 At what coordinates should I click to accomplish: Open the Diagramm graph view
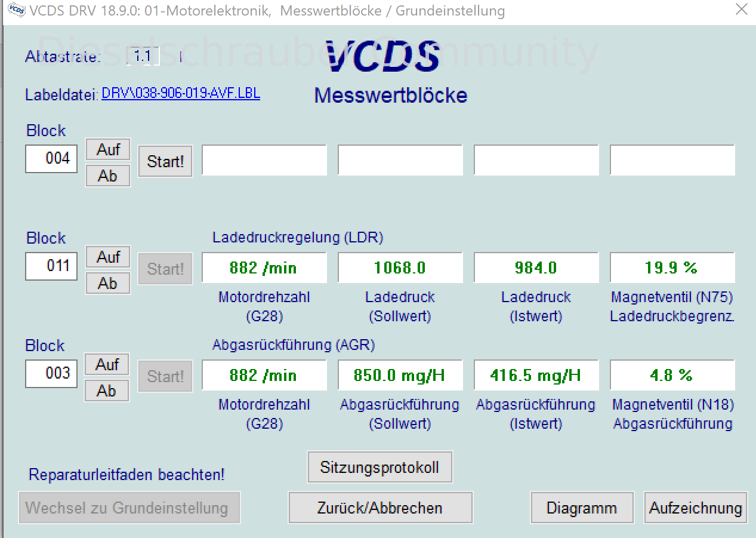pos(582,508)
